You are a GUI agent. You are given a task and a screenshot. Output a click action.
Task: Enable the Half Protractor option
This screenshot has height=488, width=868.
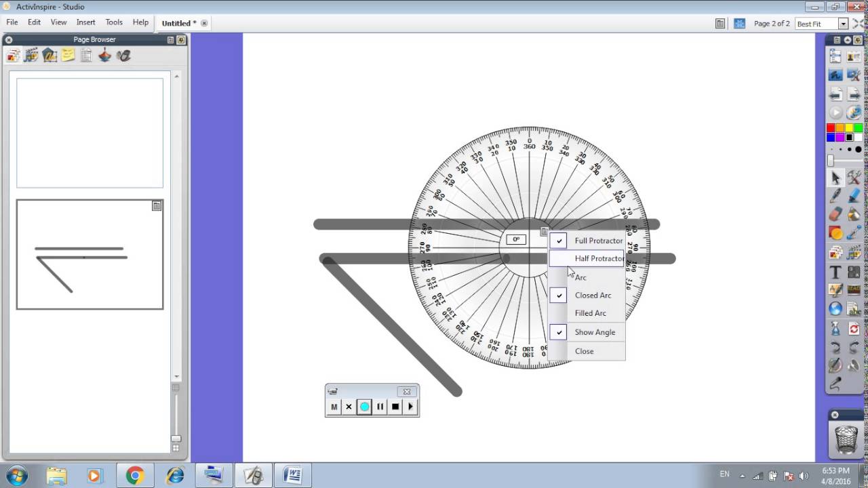pyautogui.click(x=587, y=258)
